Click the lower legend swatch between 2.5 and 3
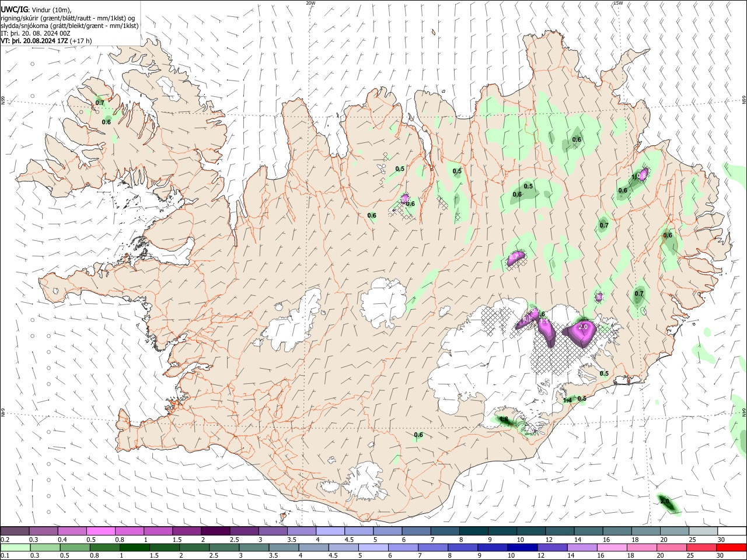 224,548
